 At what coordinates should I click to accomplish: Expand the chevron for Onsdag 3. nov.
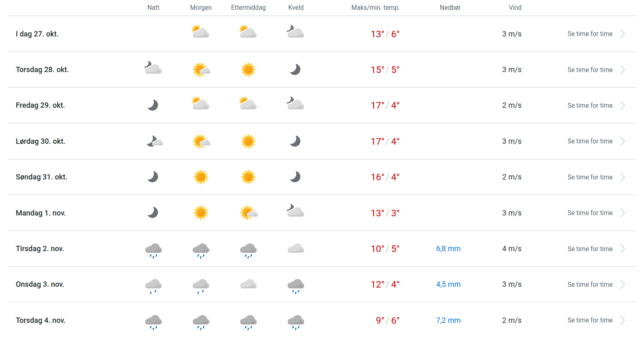point(623,285)
